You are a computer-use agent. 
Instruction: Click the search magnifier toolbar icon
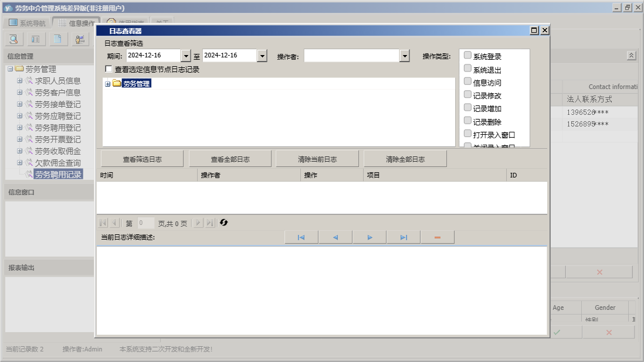click(x=14, y=39)
